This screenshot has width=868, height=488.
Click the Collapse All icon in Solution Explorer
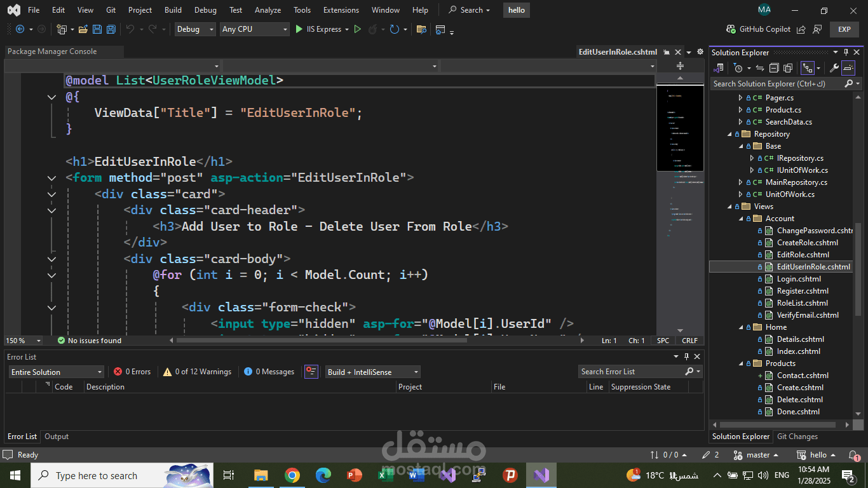tap(774, 68)
